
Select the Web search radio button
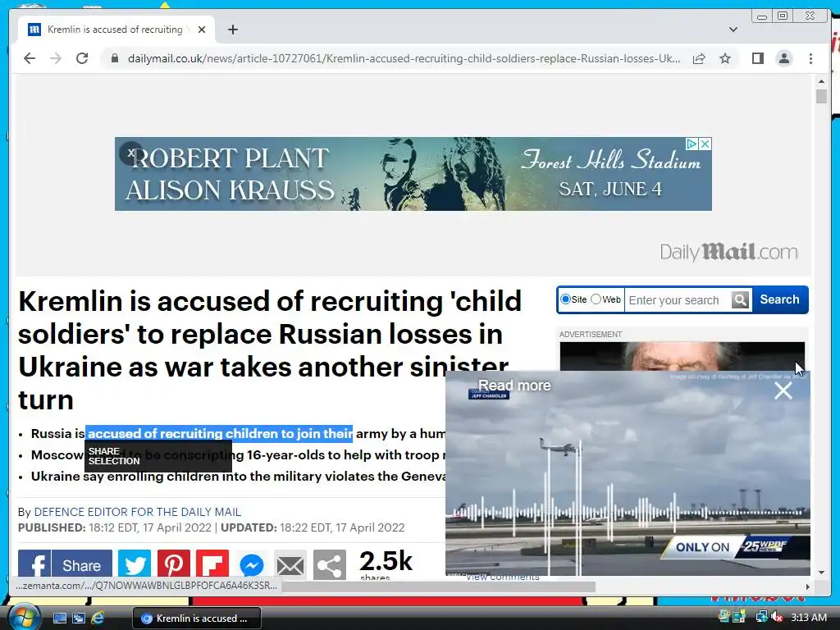coord(596,299)
